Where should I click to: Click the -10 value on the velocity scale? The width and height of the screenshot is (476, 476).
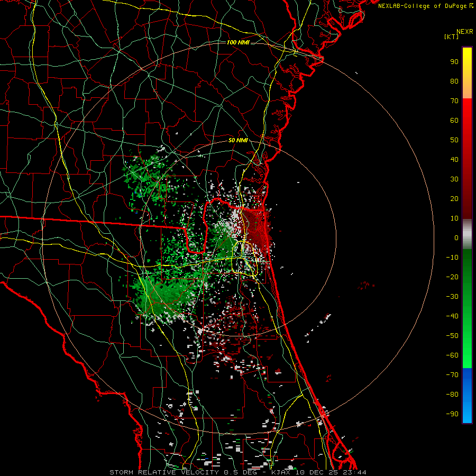452,258
